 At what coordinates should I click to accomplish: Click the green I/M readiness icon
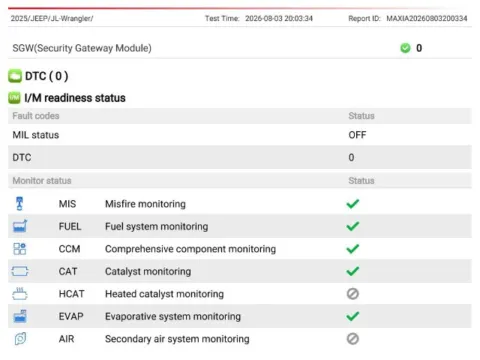(14, 98)
